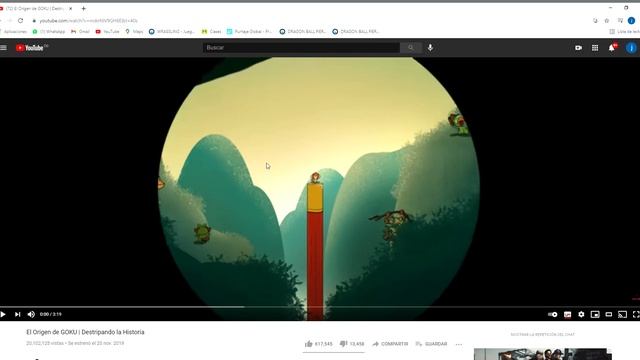
Task: Open the first Dragon Ball bookmark
Action: point(302,31)
